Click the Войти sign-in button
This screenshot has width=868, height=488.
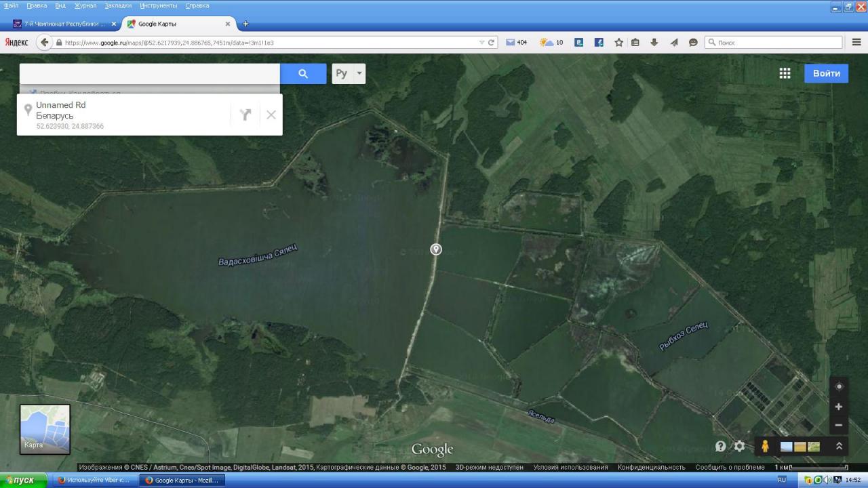click(x=826, y=73)
